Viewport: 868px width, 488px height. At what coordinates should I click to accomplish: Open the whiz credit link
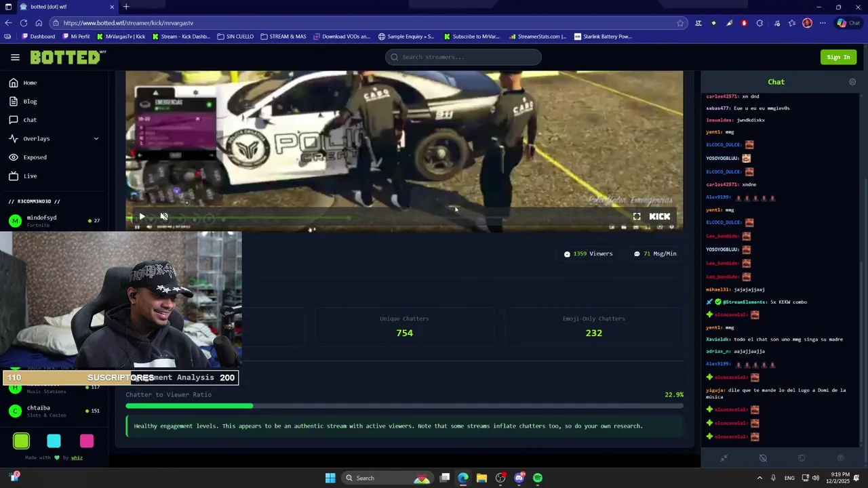coord(77,458)
